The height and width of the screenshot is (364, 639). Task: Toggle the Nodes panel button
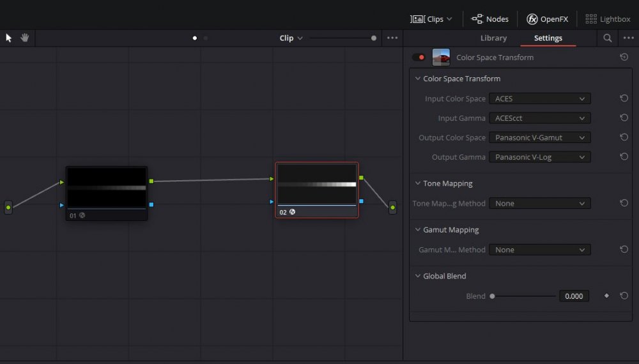(490, 19)
